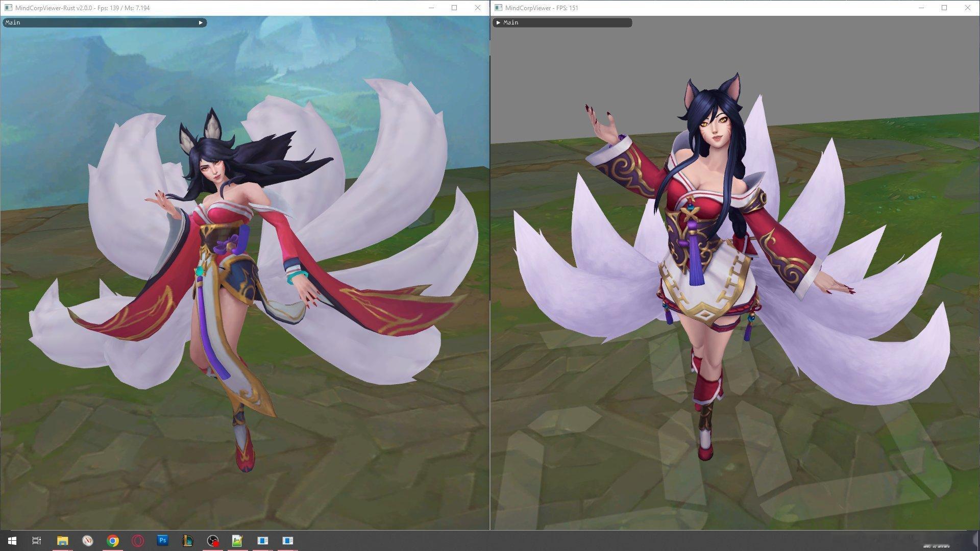Image resolution: width=980 pixels, height=551 pixels.
Task: Expand the Main panel arrow in MindCorpViewer-Rust
Action: (x=201, y=22)
